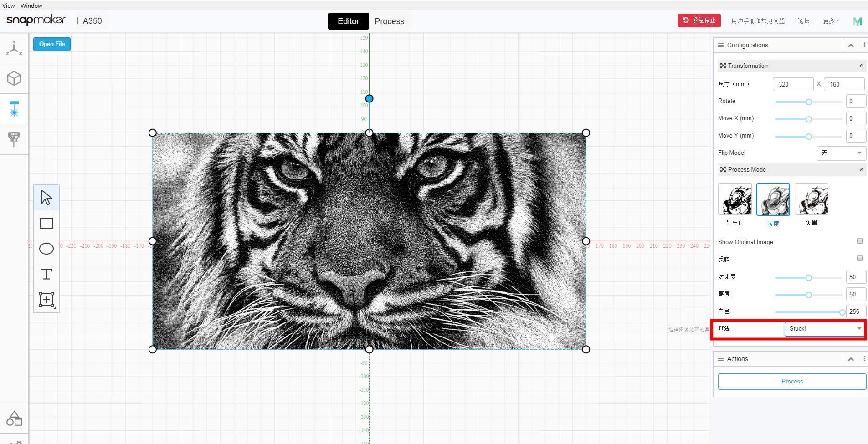Collapse the Configurations panel chevron
868x444 pixels.
[851, 45]
